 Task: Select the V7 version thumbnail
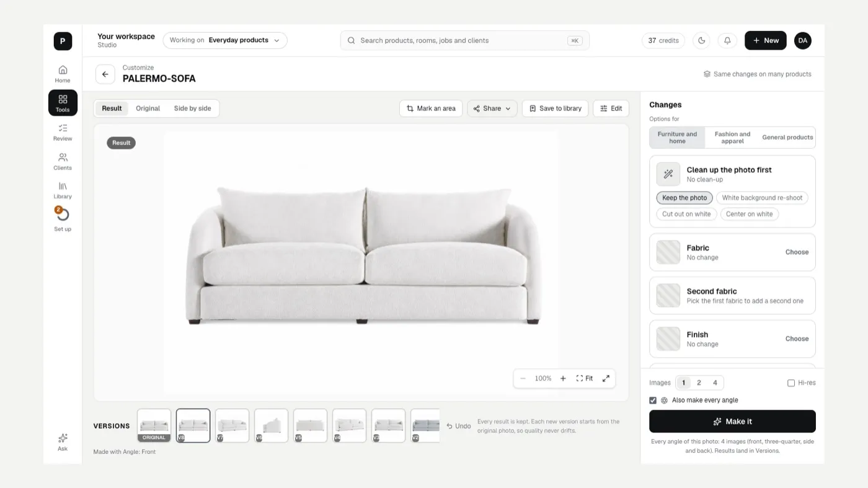[232, 425]
